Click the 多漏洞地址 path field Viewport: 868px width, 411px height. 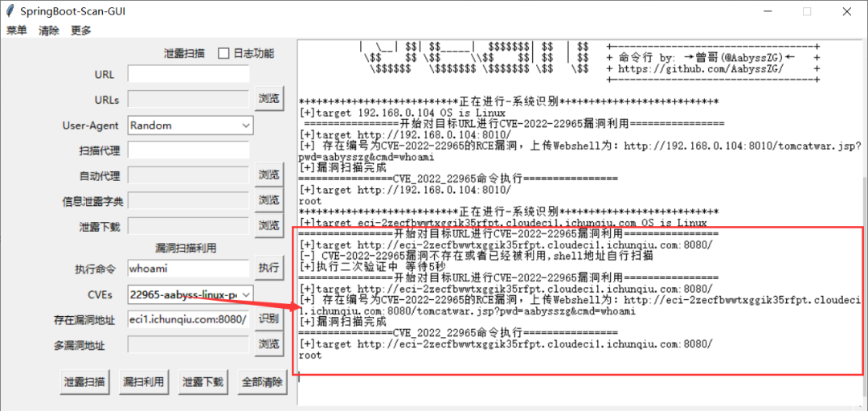188,345
